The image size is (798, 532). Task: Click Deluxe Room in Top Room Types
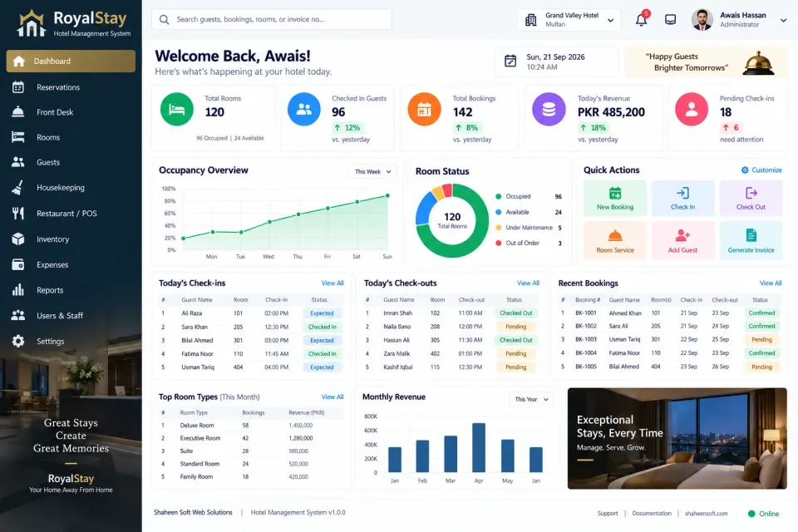coord(197,425)
